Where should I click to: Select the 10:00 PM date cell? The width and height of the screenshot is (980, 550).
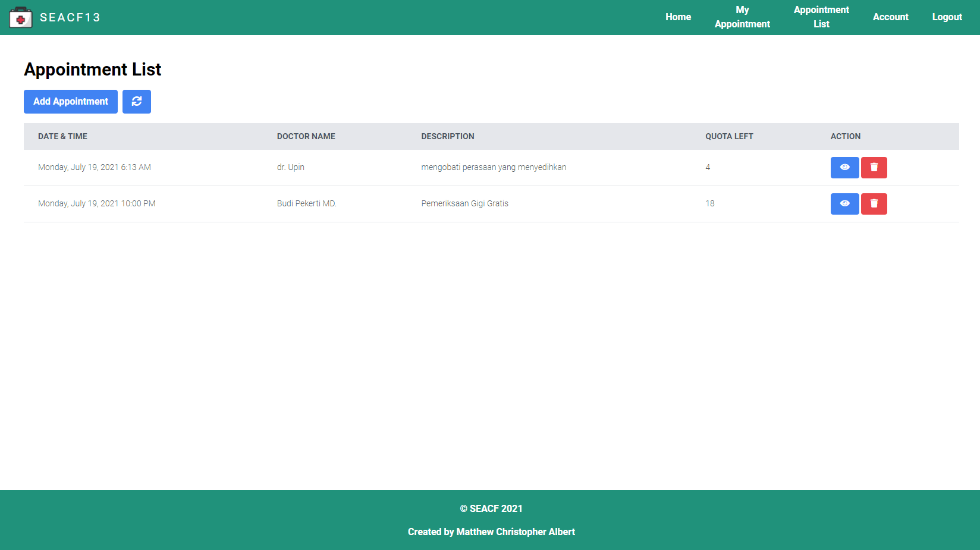tap(97, 203)
